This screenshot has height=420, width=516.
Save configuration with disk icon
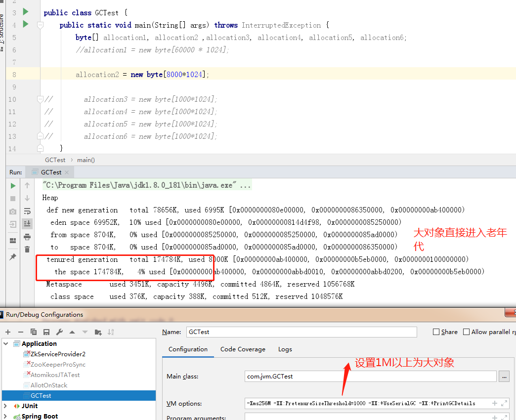click(x=46, y=332)
